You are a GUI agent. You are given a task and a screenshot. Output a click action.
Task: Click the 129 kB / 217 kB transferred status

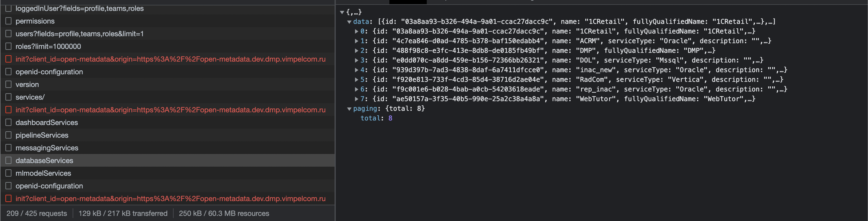(123, 213)
